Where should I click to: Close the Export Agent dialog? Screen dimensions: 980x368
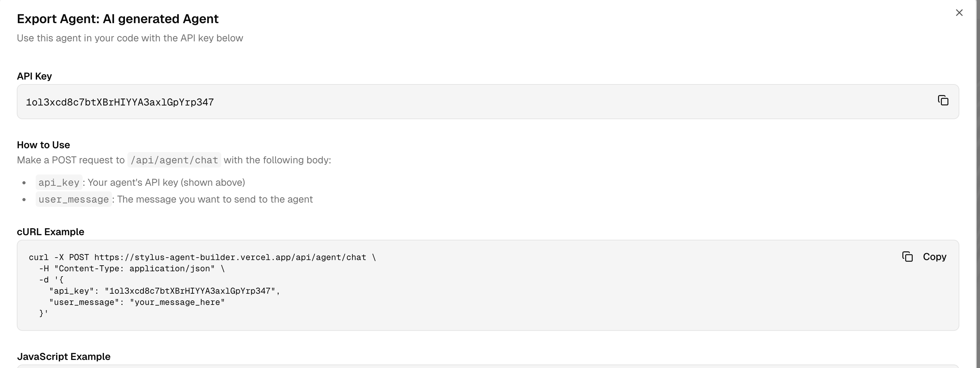959,13
